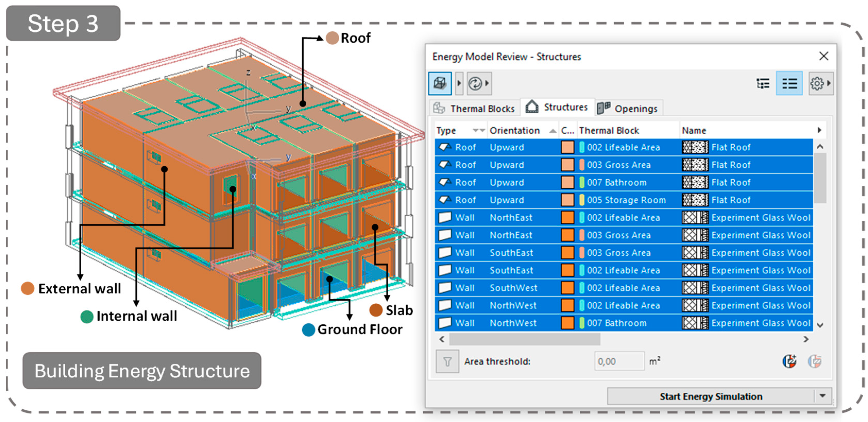Screen dimensions: 868x422
Task: Activate the flat list view icon
Action: pyautogui.click(x=789, y=83)
